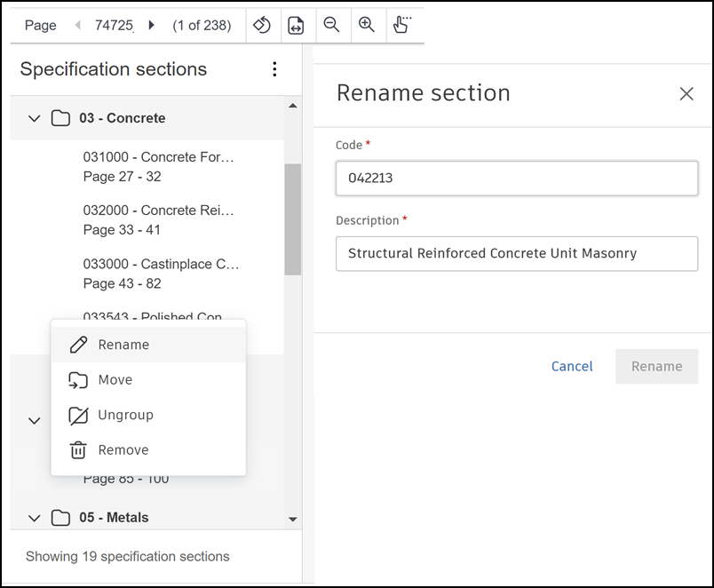Open Specification sections three-dot menu
The height and width of the screenshot is (588, 714).
pyautogui.click(x=274, y=69)
